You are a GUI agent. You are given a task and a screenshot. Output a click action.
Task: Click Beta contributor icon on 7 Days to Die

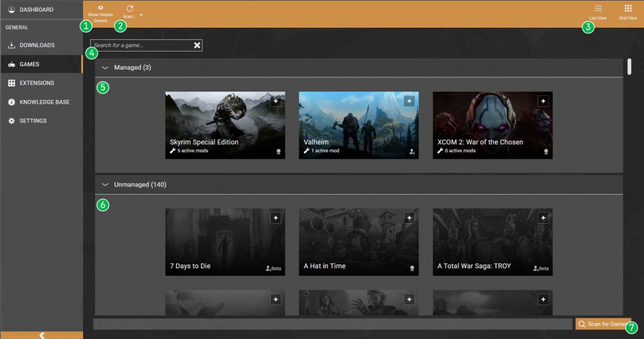pyautogui.click(x=273, y=268)
